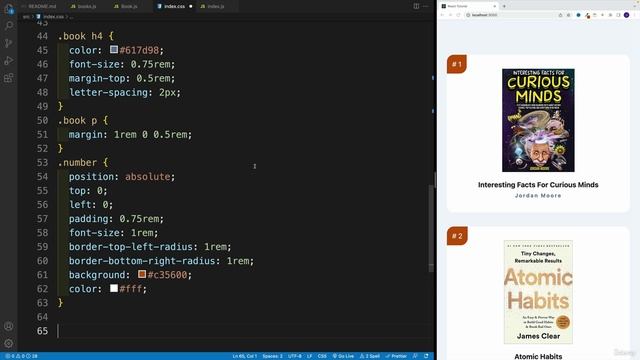Open the browser three-dot menu

coord(635,15)
